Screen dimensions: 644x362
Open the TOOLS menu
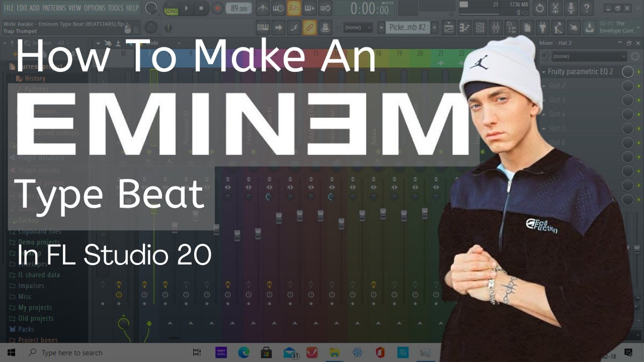(x=116, y=8)
